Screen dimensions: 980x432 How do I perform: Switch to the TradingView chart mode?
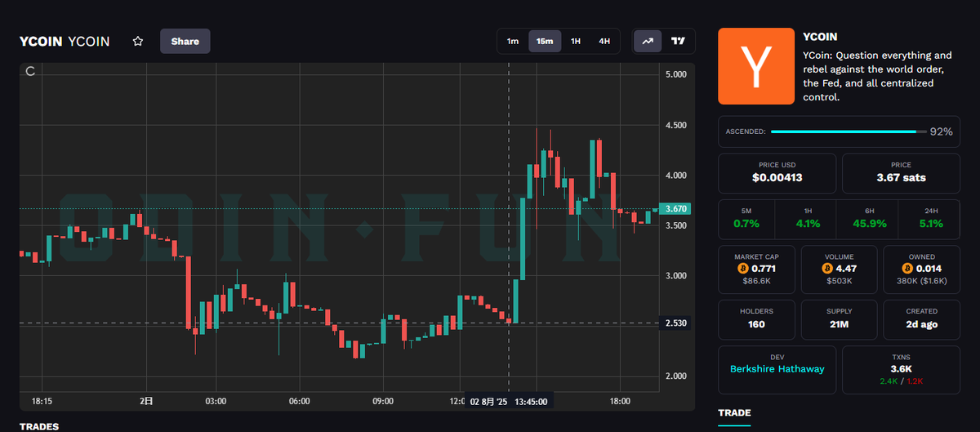pos(677,41)
